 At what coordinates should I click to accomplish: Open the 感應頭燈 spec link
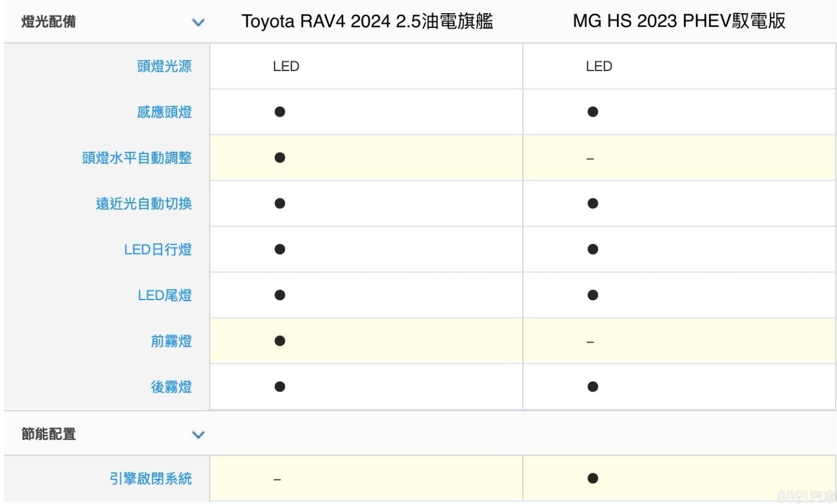pyautogui.click(x=164, y=112)
